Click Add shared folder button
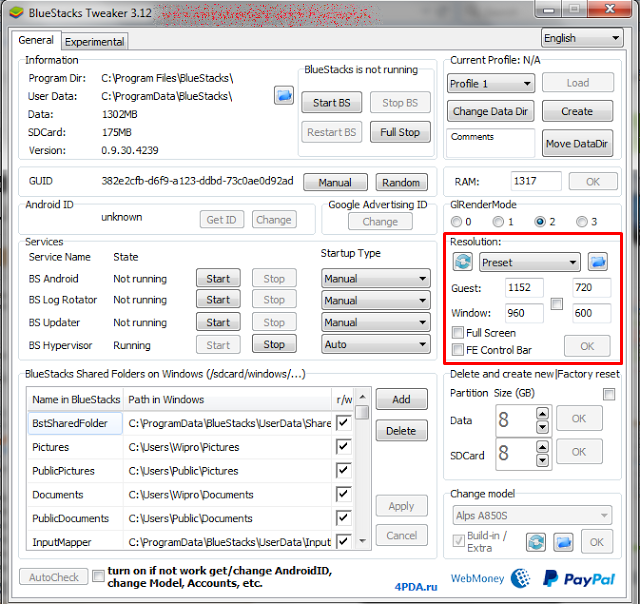The height and width of the screenshot is (604, 640). [401, 399]
